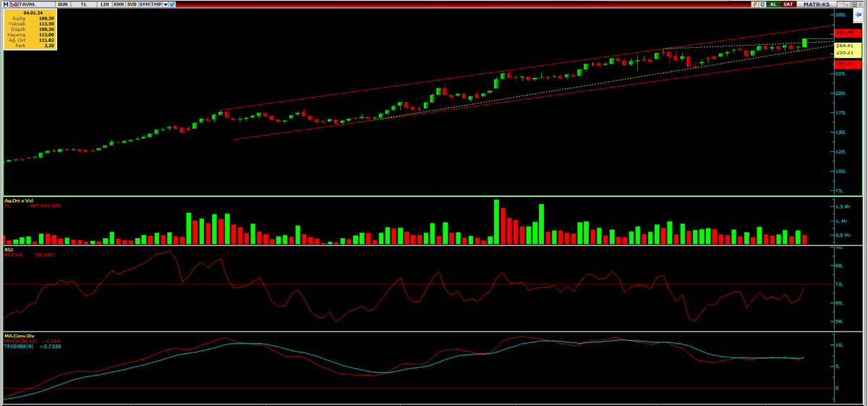This screenshot has height=406, width=868.
Task: Click the Ağ. Ort 111,82 value
Action: coord(46,40)
